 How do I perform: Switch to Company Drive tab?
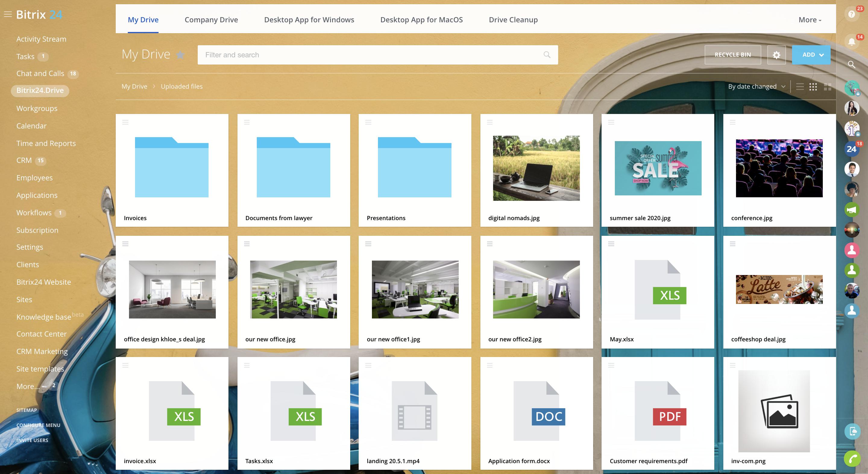coord(211,20)
